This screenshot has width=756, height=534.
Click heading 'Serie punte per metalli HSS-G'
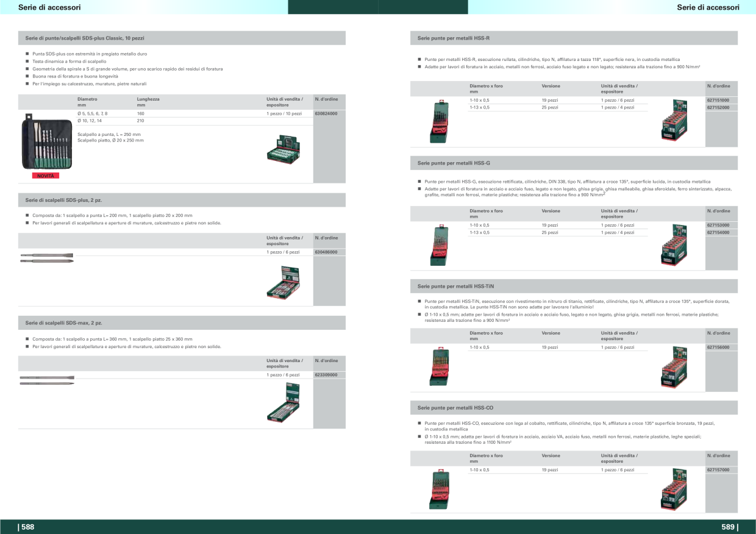tap(454, 163)
